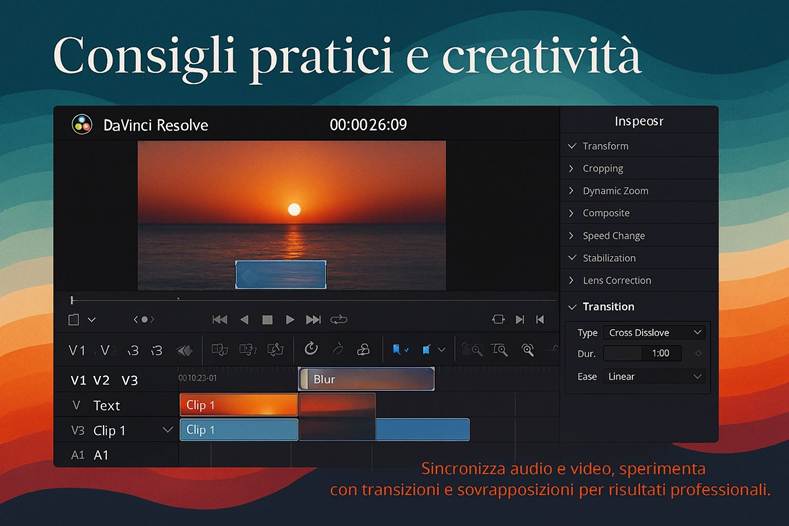Open the Type dropdown showing Cross Dissolve

654,332
